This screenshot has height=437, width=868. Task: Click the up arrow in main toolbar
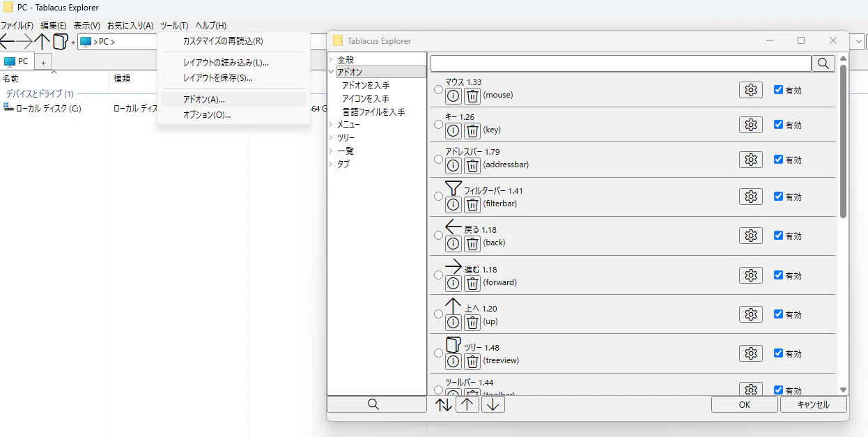point(42,42)
